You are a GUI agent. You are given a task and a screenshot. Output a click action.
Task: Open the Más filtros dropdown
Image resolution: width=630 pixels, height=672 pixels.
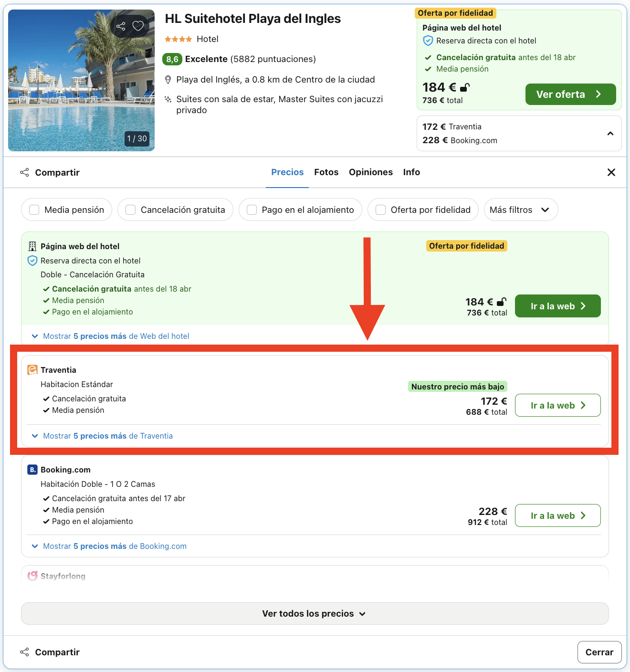(521, 210)
